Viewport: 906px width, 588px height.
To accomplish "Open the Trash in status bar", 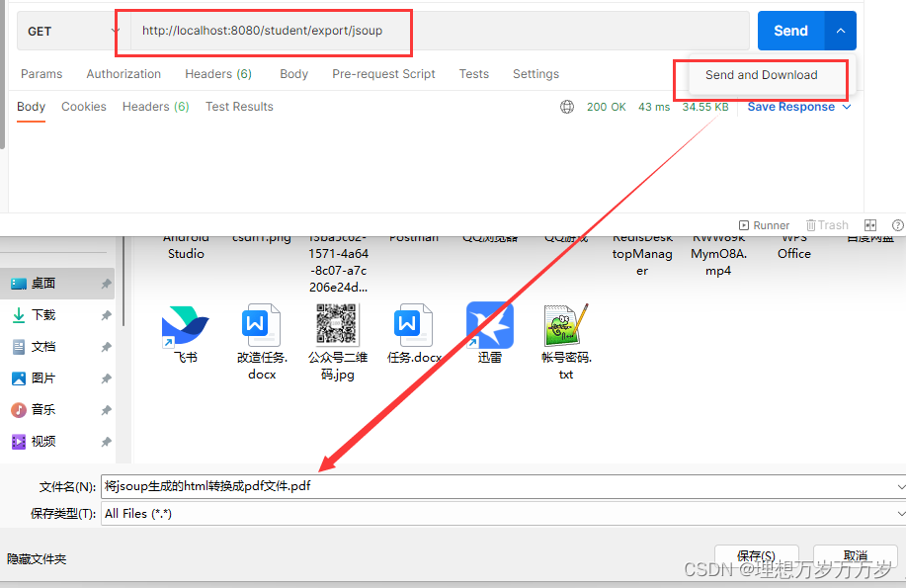I will tap(827, 225).
